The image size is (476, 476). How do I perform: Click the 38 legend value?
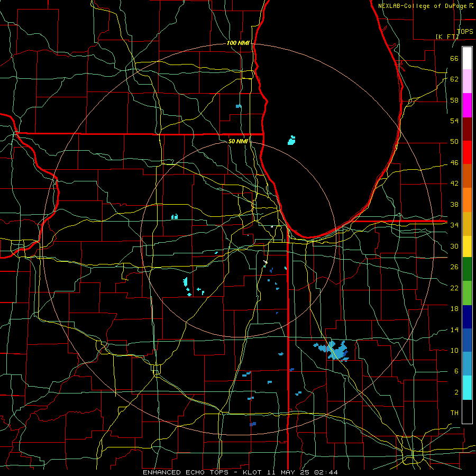(454, 204)
